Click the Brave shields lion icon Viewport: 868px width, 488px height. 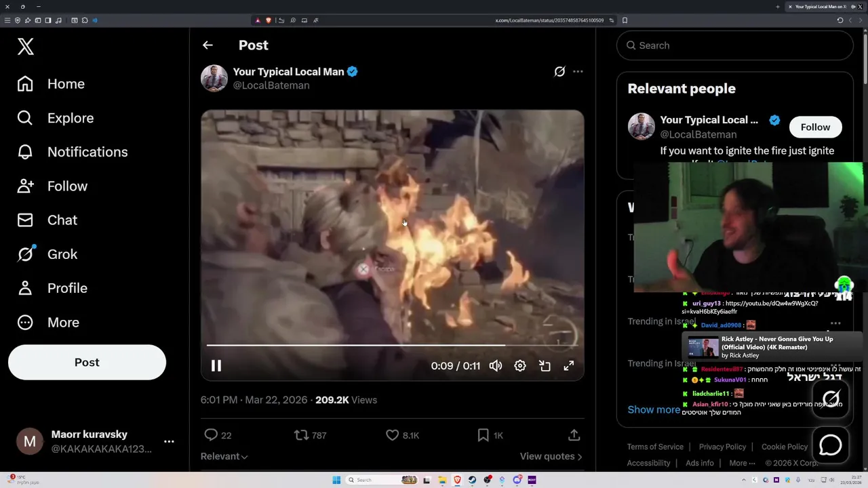[x=269, y=20]
